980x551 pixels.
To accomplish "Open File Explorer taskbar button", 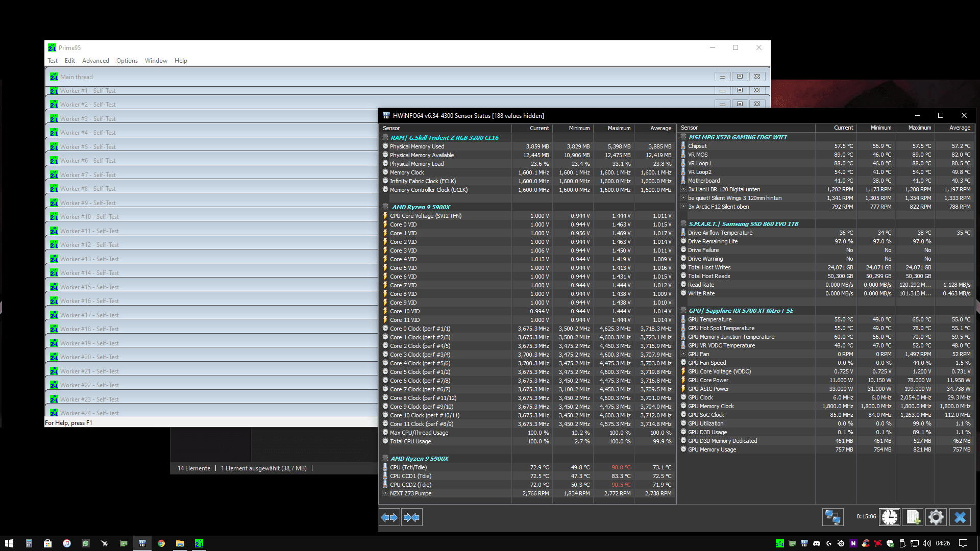I will click(180, 543).
